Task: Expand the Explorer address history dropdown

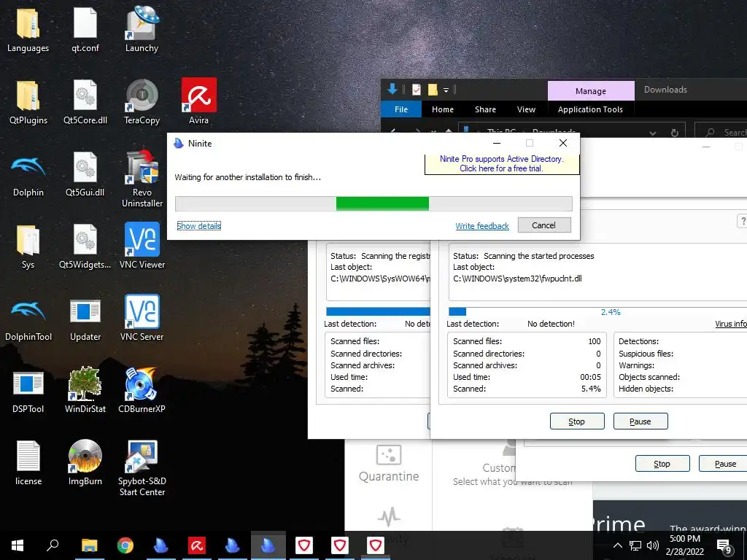Action: pyautogui.click(x=653, y=133)
